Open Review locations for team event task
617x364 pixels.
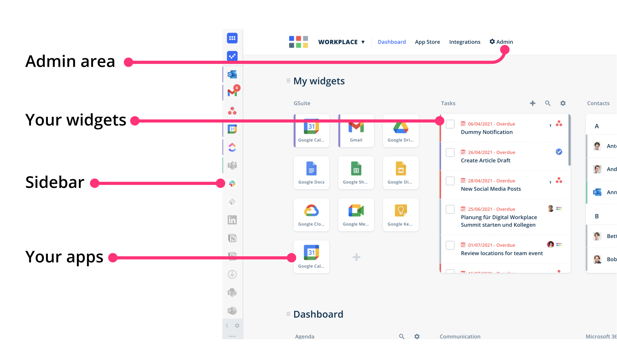tap(502, 253)
